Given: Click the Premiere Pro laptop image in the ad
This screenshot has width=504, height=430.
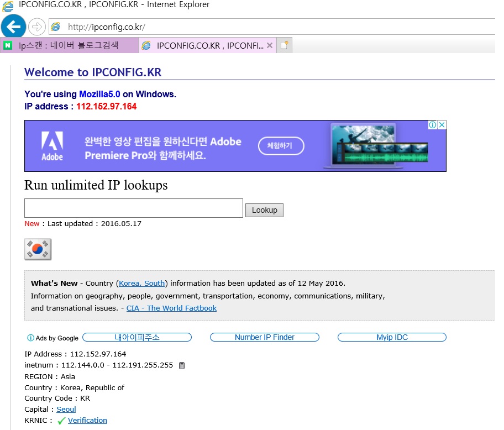Looking at the screenshot, I should click(x=375, y=145).
